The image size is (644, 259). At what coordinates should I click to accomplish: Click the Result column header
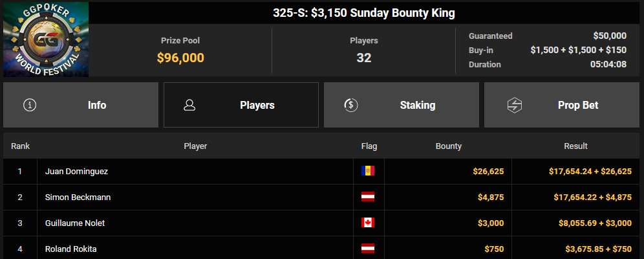(x=575, y=146)
